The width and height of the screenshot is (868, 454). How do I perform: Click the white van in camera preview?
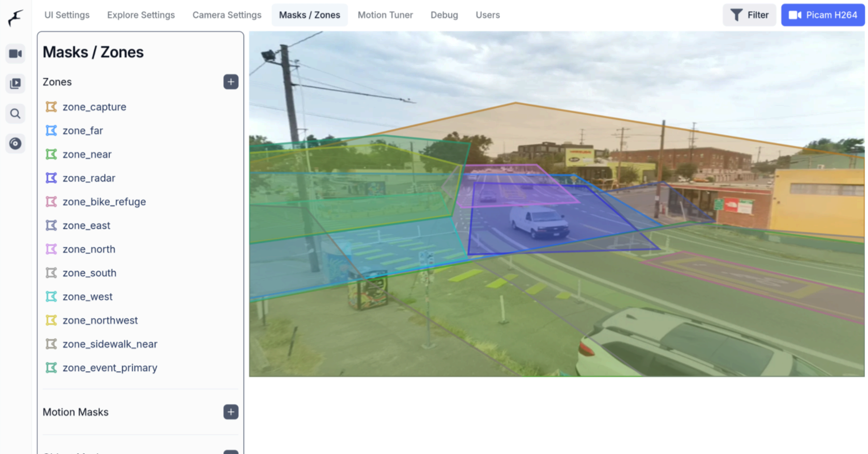point(539,222)
